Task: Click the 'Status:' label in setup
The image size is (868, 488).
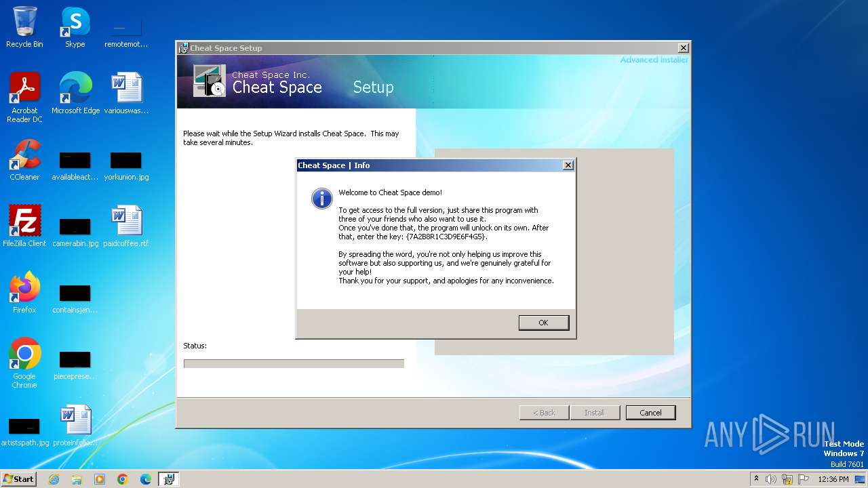Action: tap(195, 346)
